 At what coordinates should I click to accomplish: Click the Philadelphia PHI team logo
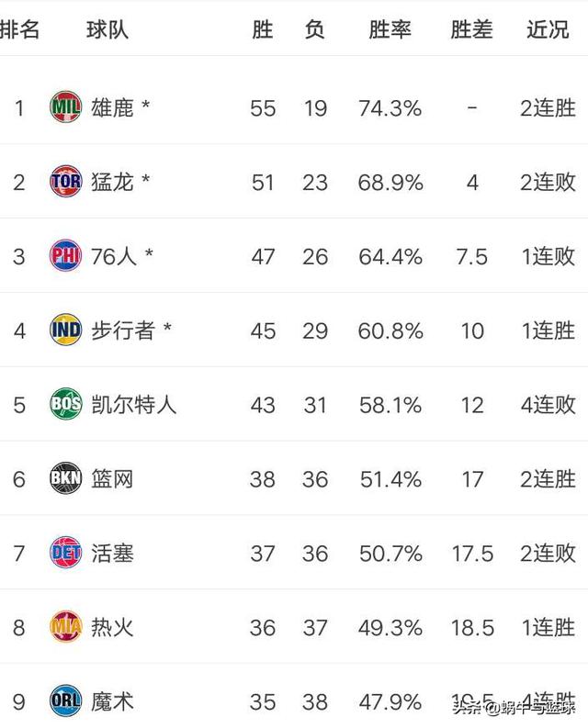65,255
